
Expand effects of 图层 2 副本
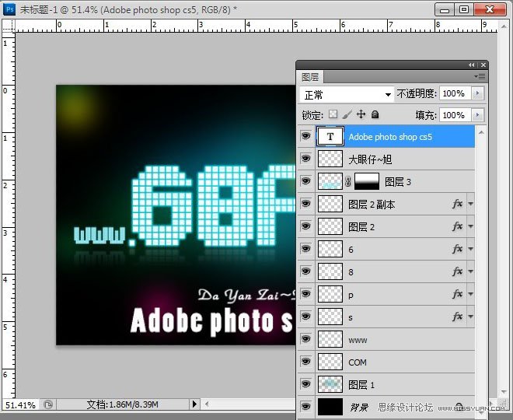pos(471,204)
